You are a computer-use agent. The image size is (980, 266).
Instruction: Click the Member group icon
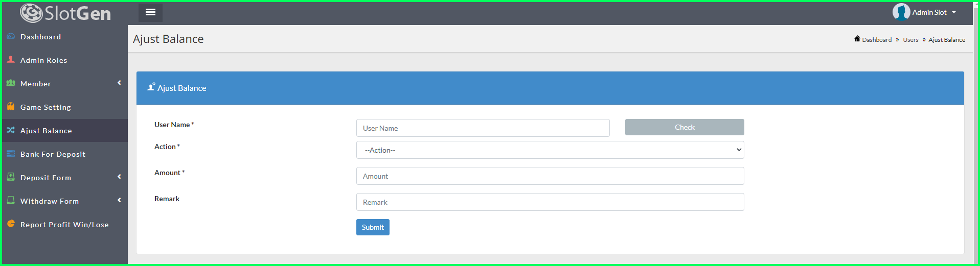pos(11,83)
